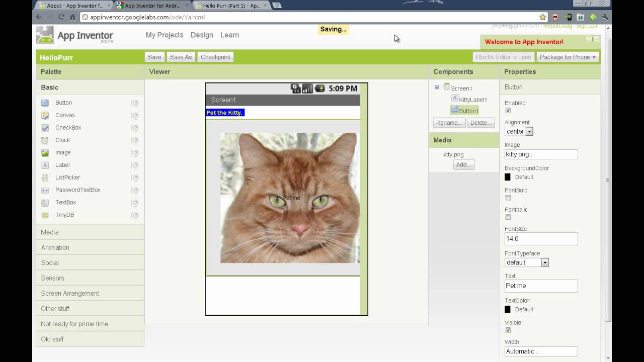644x362 pixels.
Task: Click the CheckBox palette icon
Action: coord(45,128)
